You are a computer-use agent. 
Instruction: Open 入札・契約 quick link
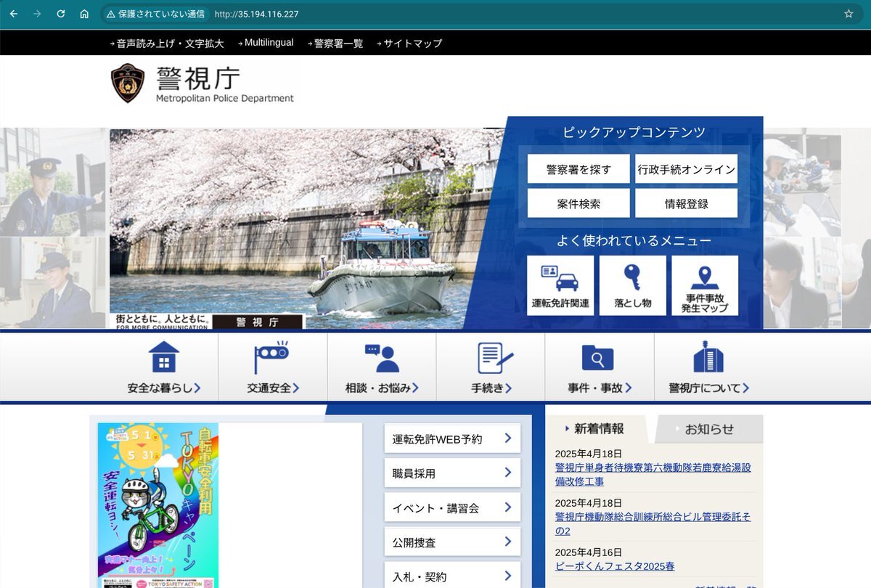[452, 576]
